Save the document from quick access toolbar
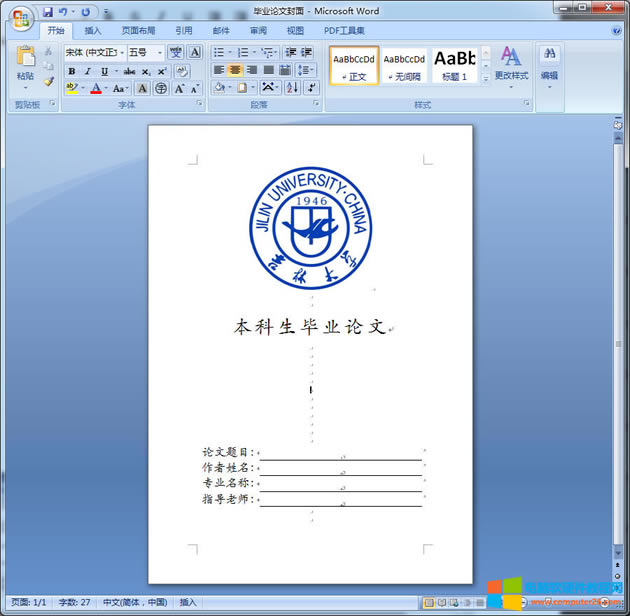Screen dimensions: 630x616 click(x=47, y=12)
